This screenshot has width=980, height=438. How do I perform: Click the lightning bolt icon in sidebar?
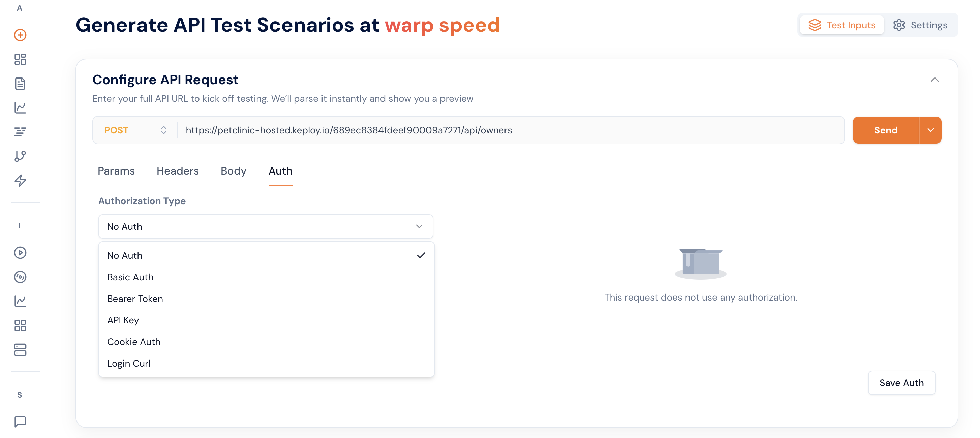20,180
